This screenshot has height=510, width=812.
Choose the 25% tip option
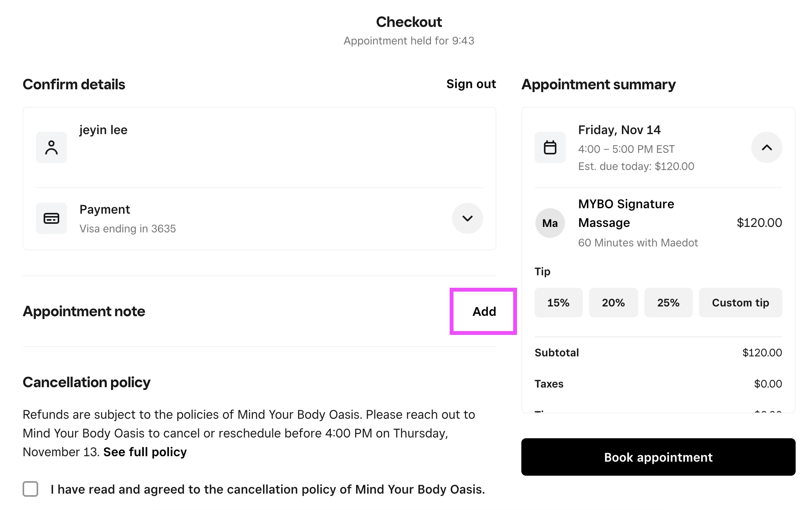668,303
